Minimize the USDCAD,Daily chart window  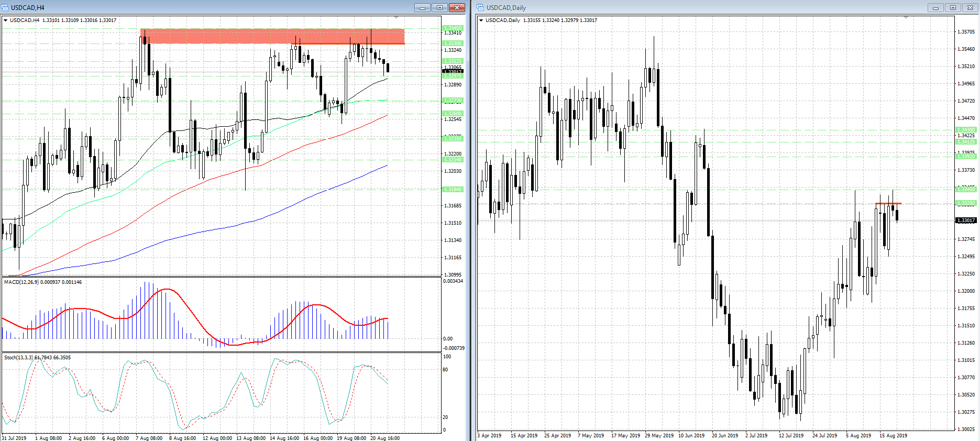coord(935,7)
